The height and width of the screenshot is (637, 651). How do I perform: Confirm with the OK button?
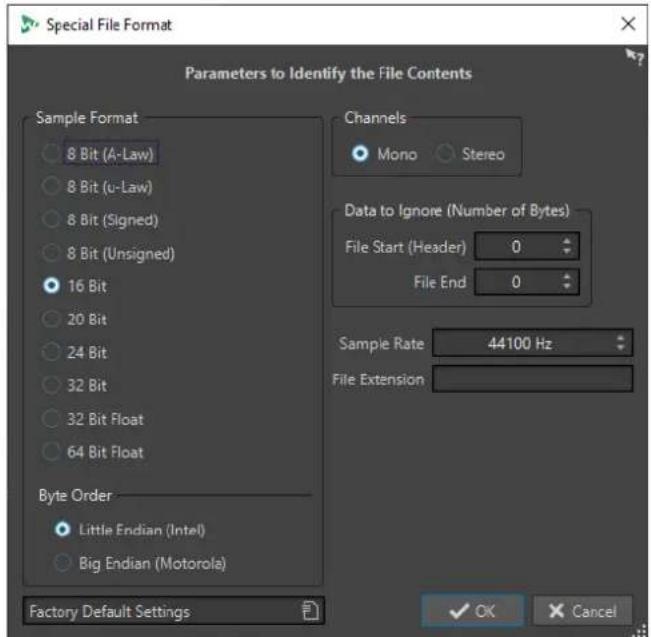click(472, 611)
